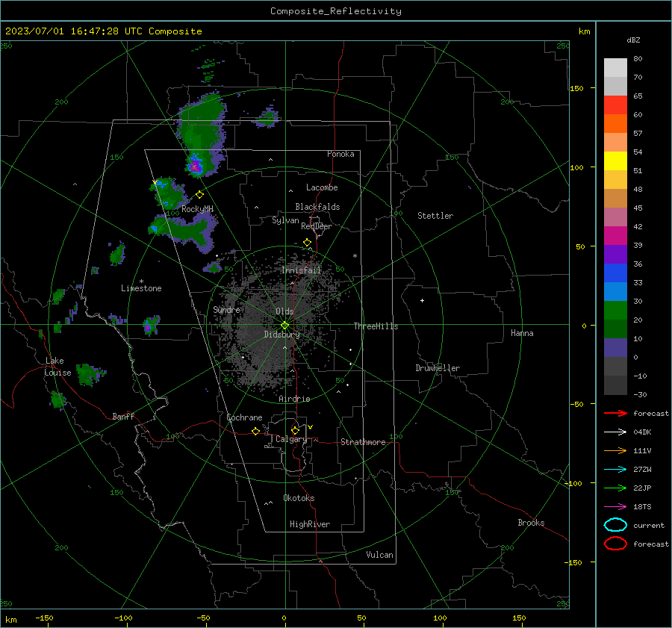Click the yellow diamond marker near Cochrane
This screenshot has height=628, width=672.
(256, 431)
